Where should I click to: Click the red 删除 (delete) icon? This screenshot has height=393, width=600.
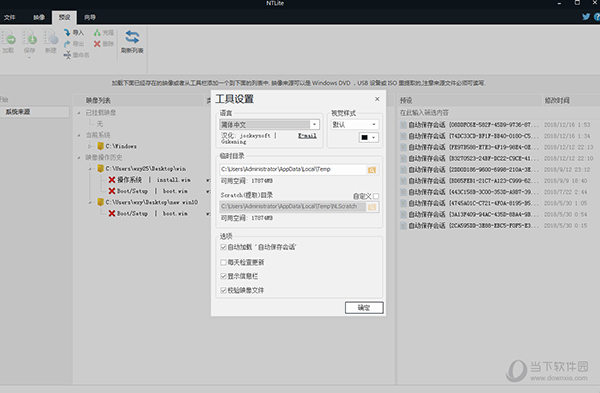[97, 44]
